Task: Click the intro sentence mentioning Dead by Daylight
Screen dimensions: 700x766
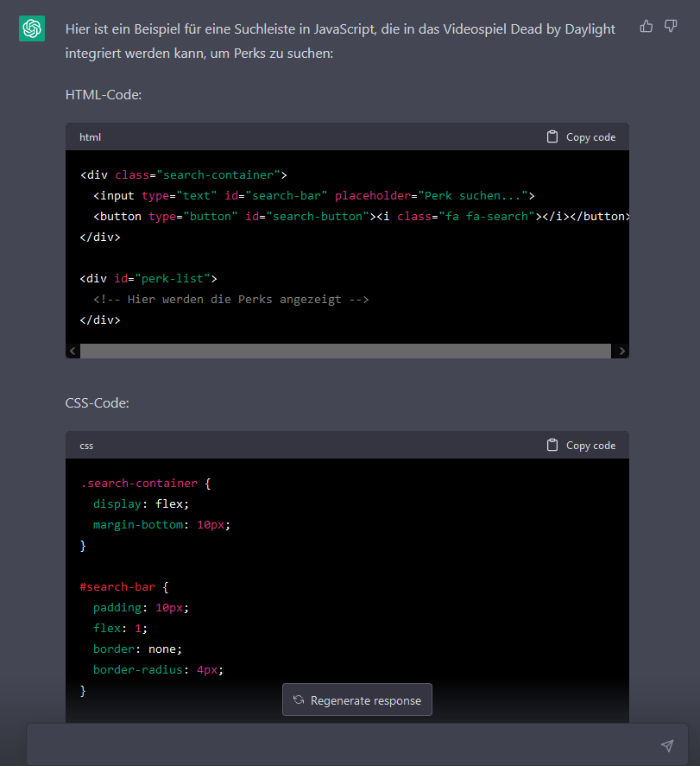Action: 340,41
